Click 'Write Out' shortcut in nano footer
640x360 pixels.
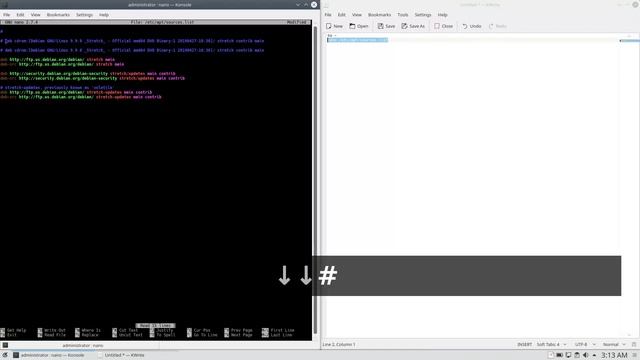(x=51, y=330)
